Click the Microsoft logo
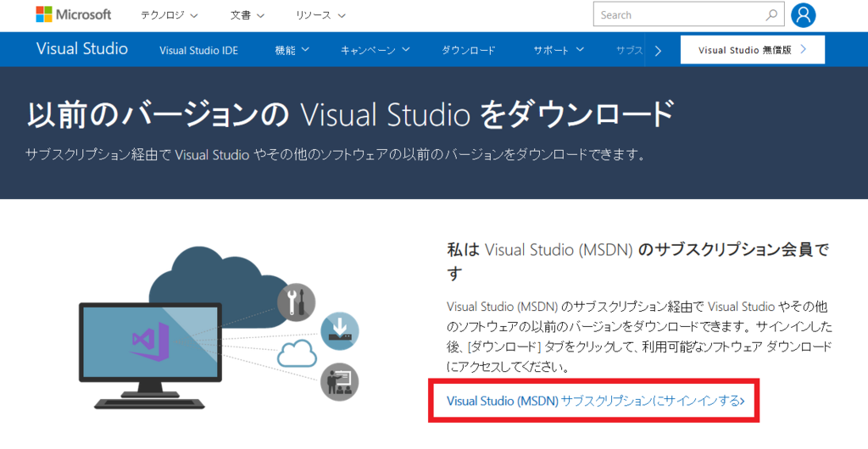The image size is (868, 449). pos(74,15)
